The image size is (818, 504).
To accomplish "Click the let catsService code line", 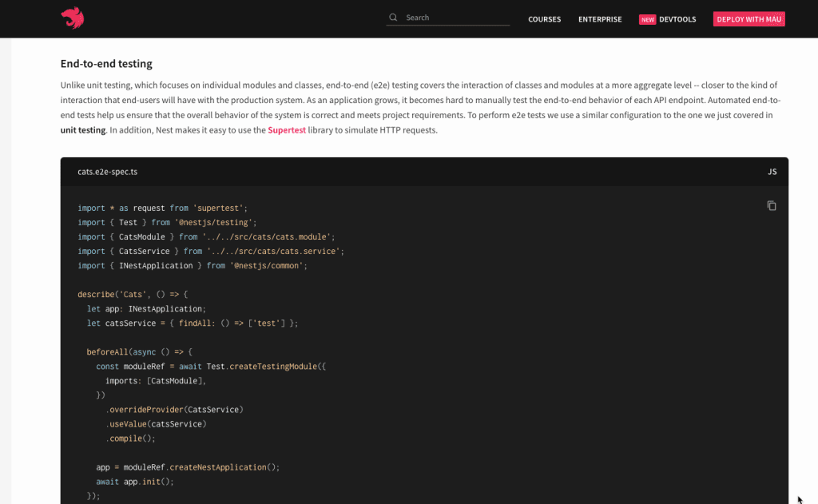I will coord(193,323).
